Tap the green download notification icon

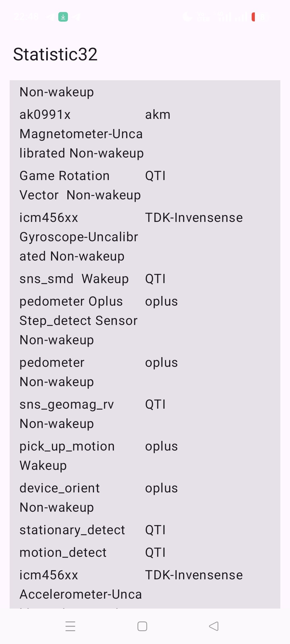[63, 17]
